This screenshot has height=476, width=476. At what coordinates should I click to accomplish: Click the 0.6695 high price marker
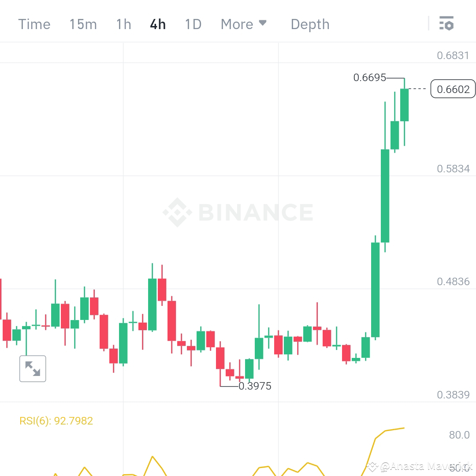tap(369, 78)
